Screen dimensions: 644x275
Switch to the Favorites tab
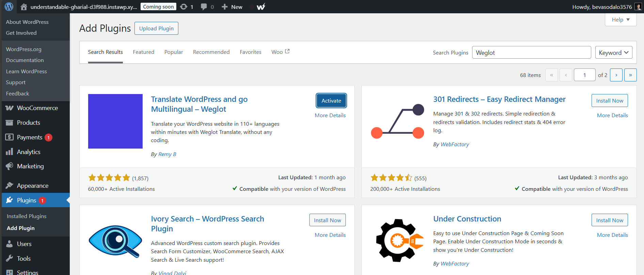pos(251,52)
